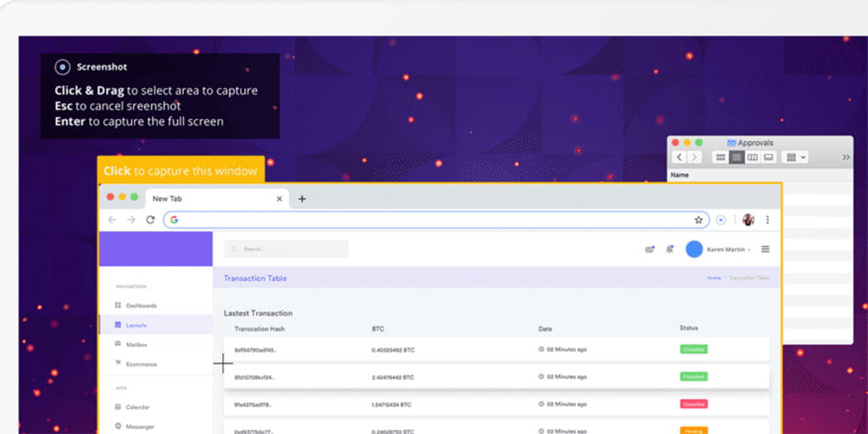
Task: Sort by the Name column in Finder
Action: tap(680, 175)
